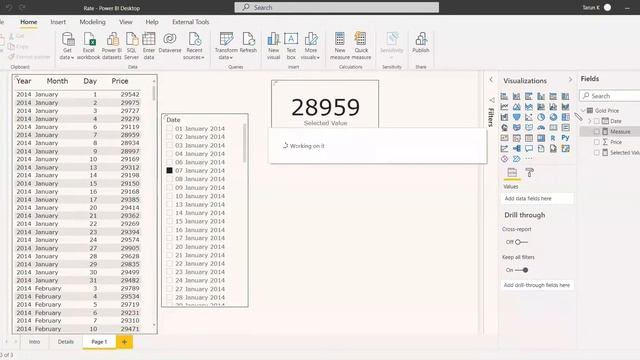
Task: Click the Fields pane Search box
Action: 610,96
